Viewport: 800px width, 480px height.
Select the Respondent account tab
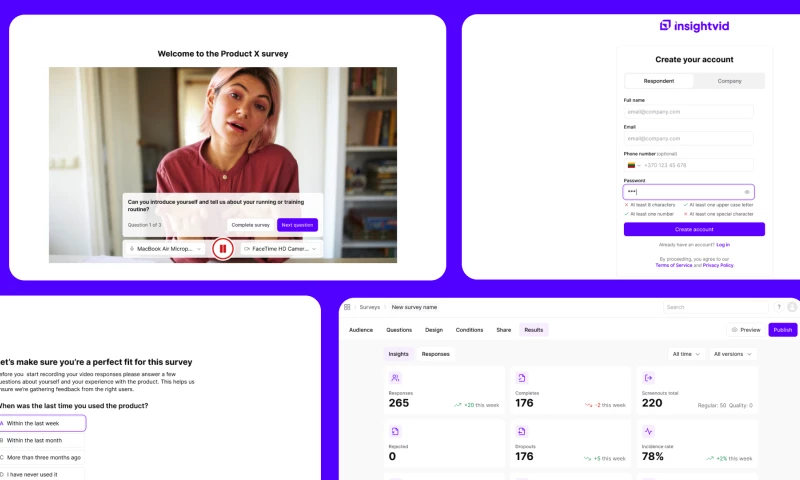click(x=659, y=81)
